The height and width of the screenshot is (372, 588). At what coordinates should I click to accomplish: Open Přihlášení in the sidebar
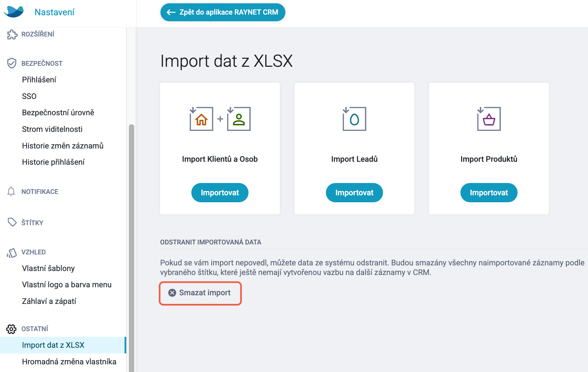[x=39, y=80]
